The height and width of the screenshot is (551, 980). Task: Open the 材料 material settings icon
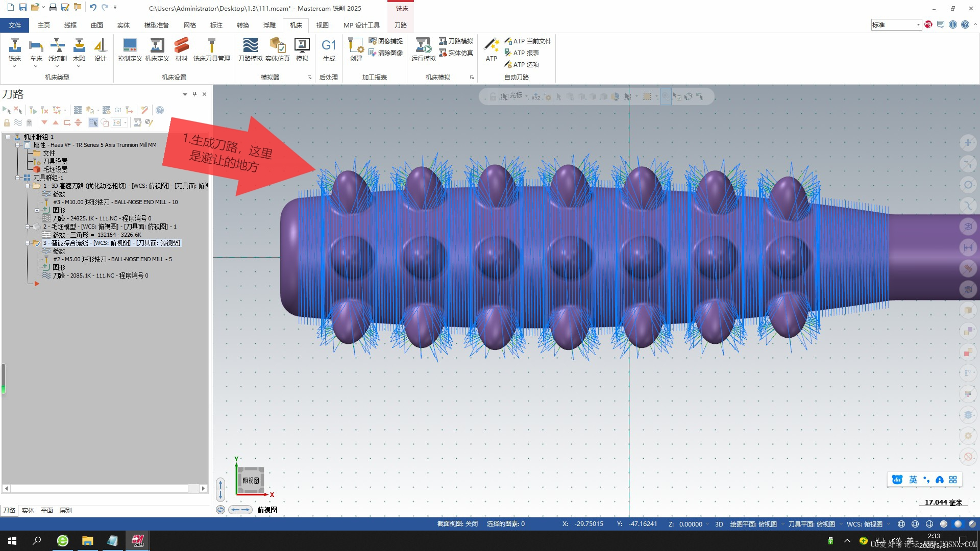pyautogui.click(x=181, y=49)
